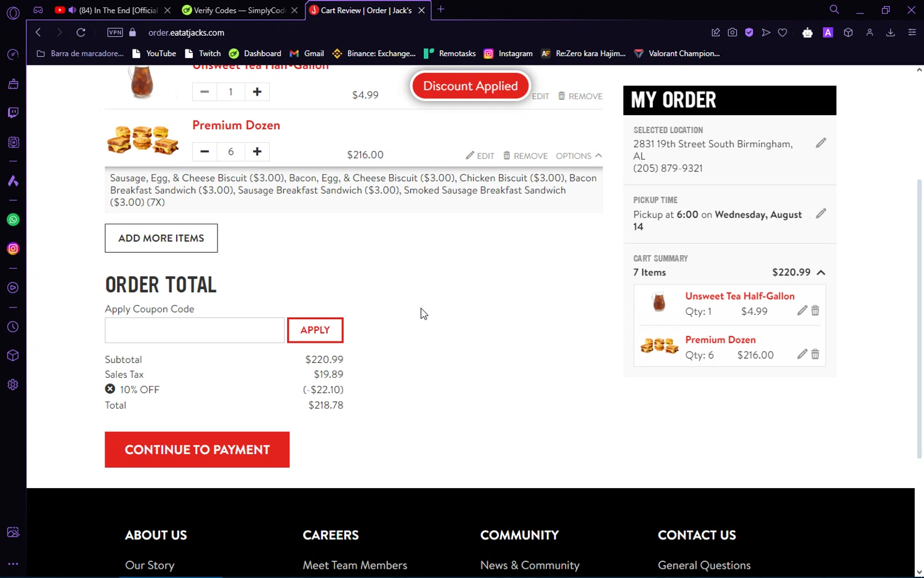Screen dimensions: 924x578
Task: Remove the Premium Dozen from cart
Action: tap(525, 156)
